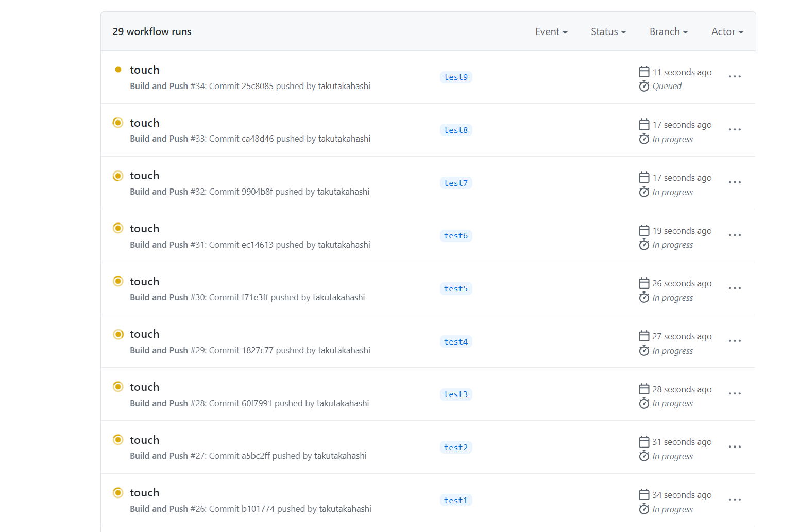Click stopwatch icon beside Queued

click(x=644, y=86)
